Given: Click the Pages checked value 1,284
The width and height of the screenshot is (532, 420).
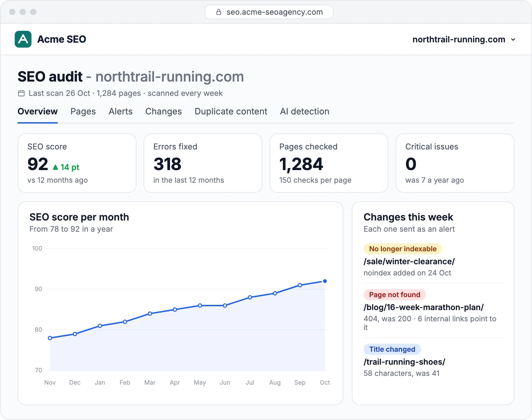Looking at the screenshot, I should coord(301,164).
